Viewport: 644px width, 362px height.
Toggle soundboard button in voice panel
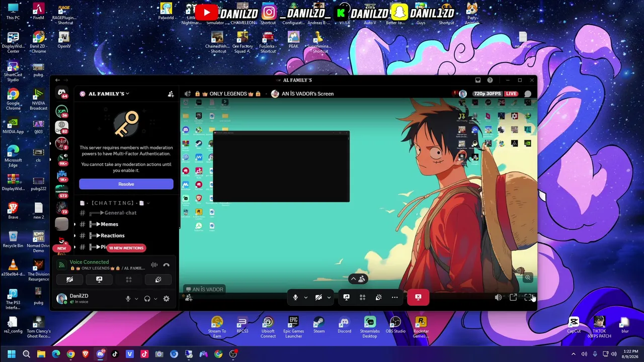pos(158,280)
